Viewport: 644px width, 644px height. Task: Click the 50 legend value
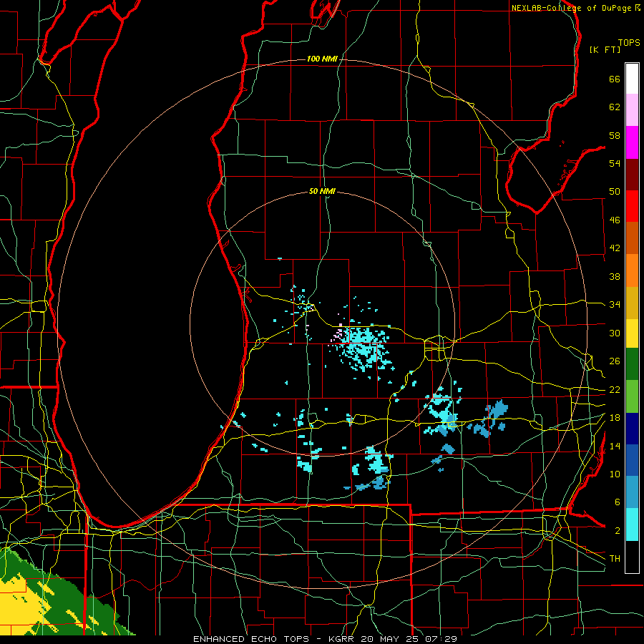615,191
